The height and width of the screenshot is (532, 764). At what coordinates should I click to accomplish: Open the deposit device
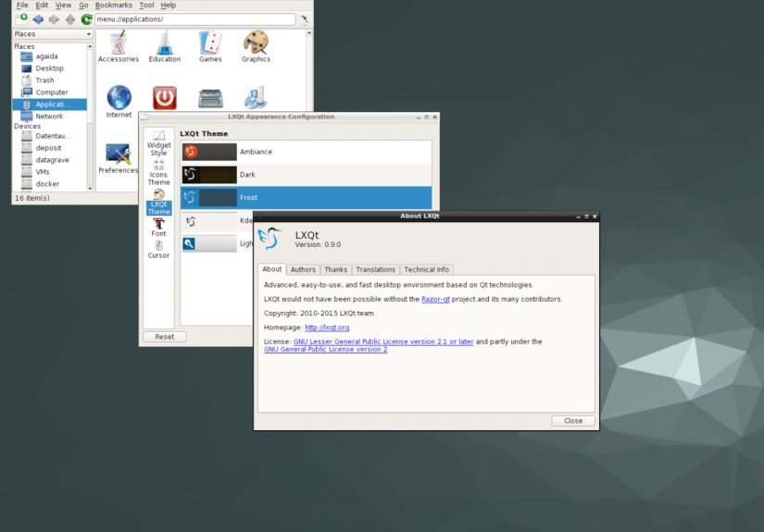(x=50, y=148)
